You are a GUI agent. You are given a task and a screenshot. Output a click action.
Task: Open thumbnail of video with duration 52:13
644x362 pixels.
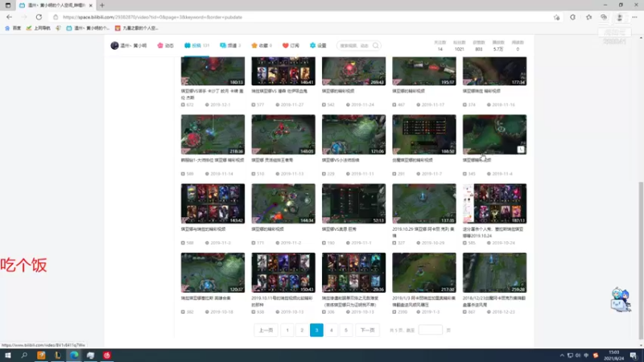353,204
